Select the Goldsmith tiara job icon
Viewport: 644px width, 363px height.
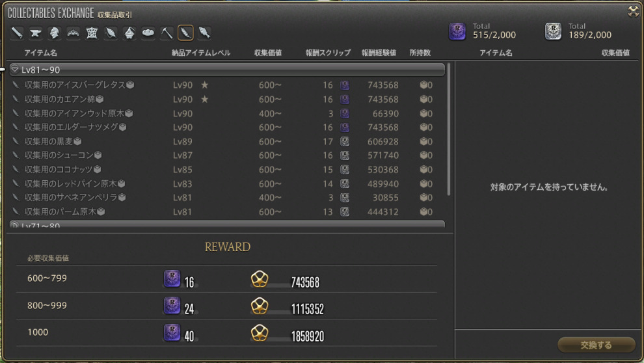tap(73, 33)
